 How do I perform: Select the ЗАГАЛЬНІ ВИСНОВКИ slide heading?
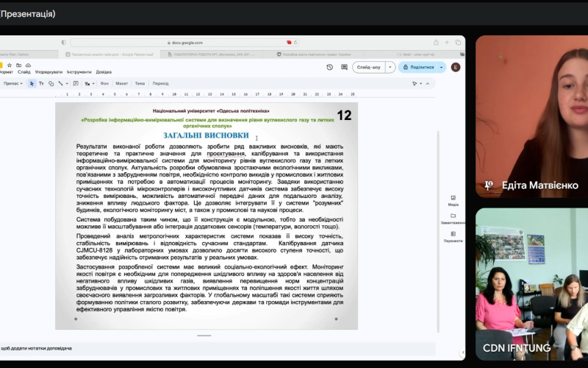point(206,135)
